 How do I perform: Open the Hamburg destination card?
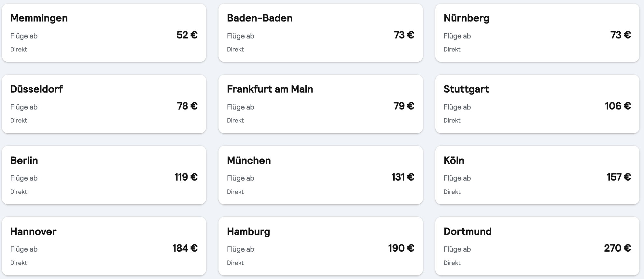point(320,246)
